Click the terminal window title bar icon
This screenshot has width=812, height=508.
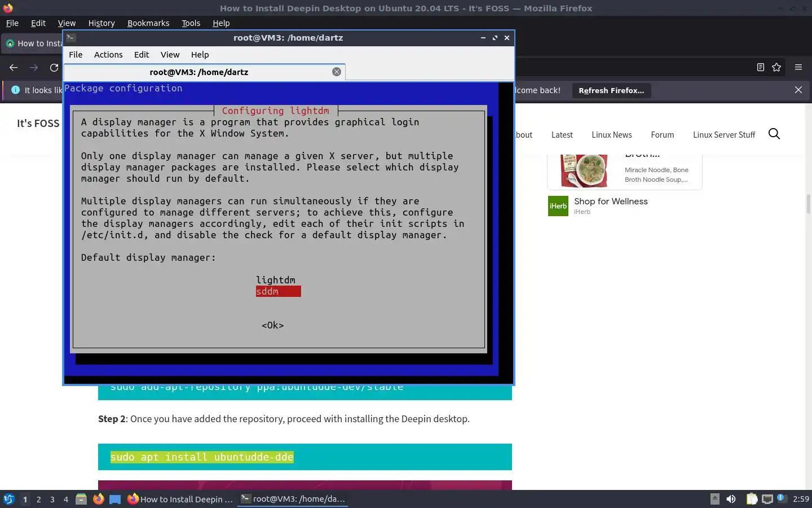[70, 38]
